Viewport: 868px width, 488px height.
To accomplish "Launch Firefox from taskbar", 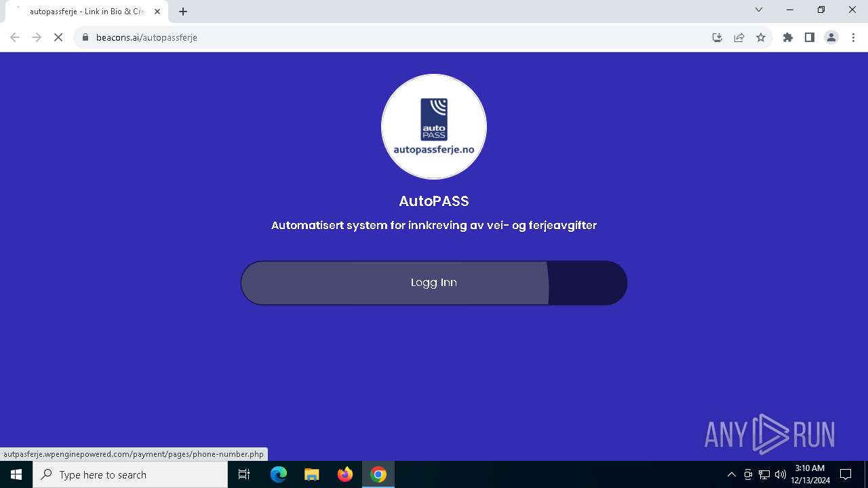I will [x=345, y=474].
